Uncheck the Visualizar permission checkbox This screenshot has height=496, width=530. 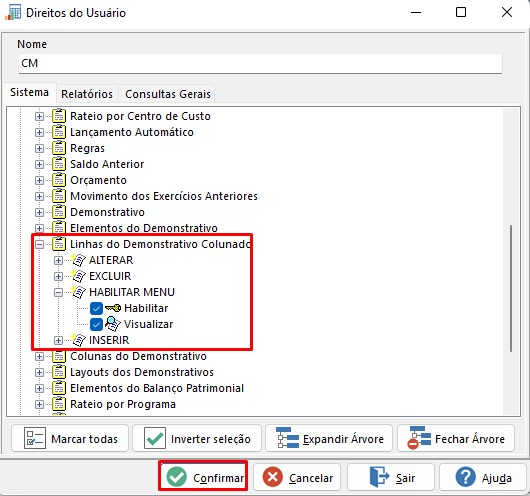[96, 324]
